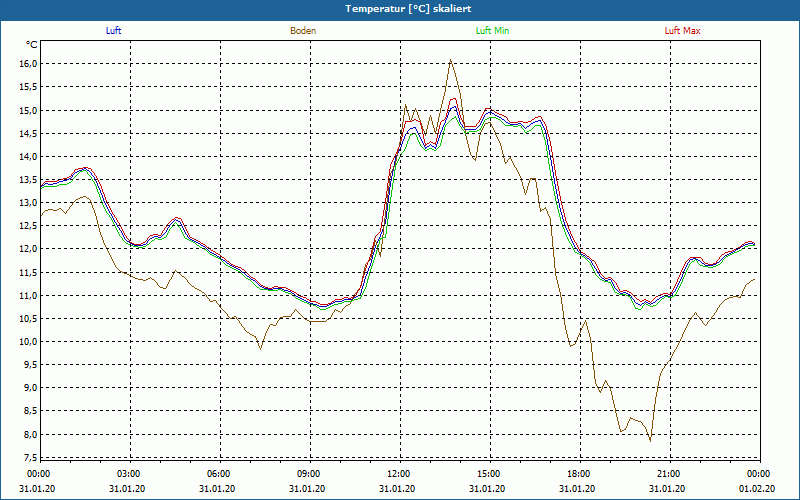Click the 06:00 time axis label

(x=220, y=474)
